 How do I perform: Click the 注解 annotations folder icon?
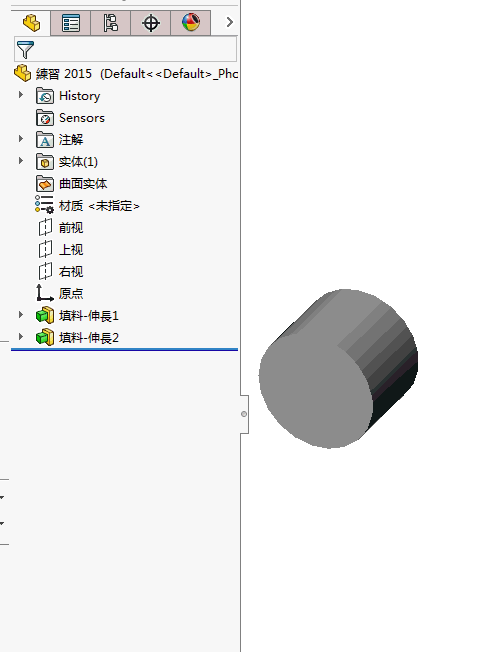[44, 140]
